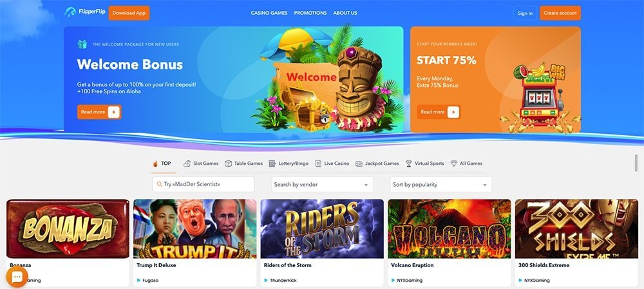This screenshot has height=289, width=644.
Task: Open the PROMOTIONS menu item
Action: [310, 13]
